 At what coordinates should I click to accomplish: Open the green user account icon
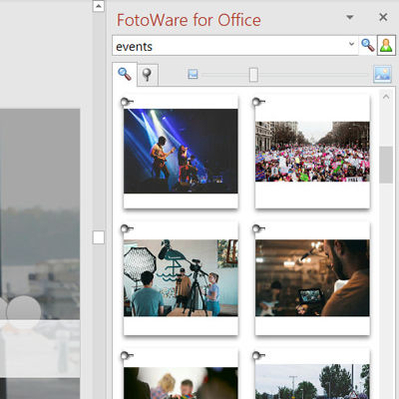click(386, 45)
